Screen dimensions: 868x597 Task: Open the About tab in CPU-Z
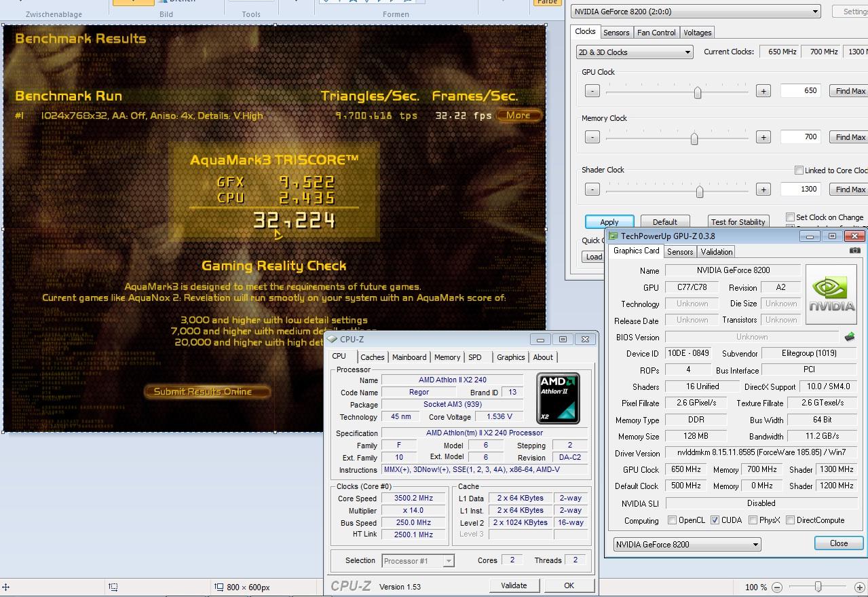542,357
